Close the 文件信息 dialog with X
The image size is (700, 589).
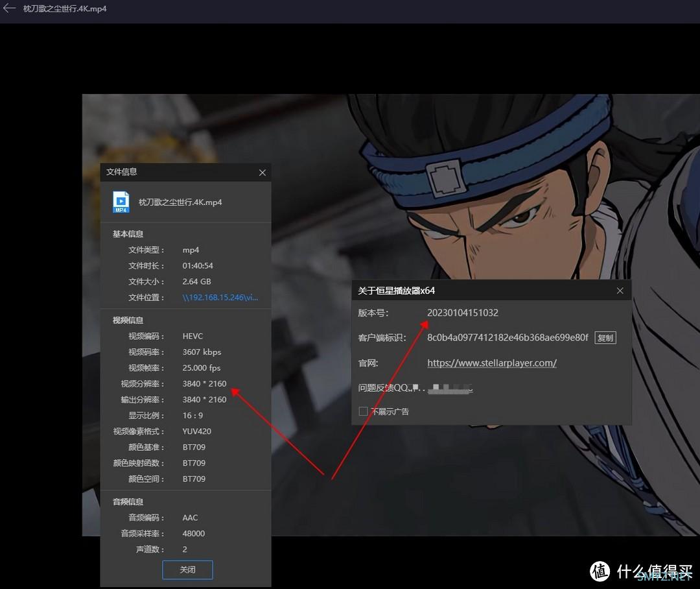[262, 173]
